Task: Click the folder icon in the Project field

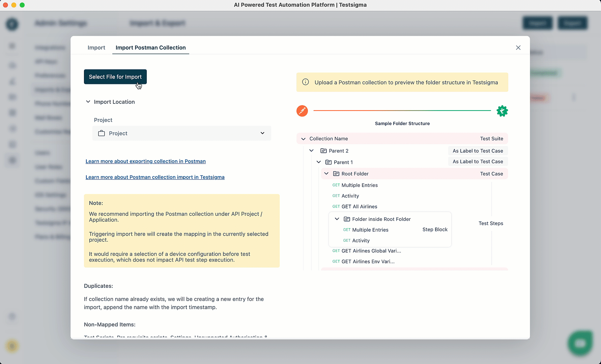Action: click(x=102, y=133)
